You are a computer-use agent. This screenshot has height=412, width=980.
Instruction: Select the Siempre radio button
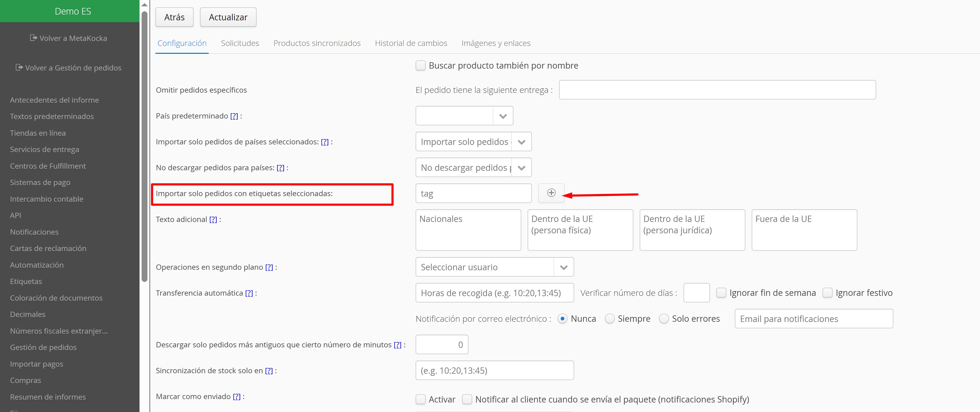pyautogui.click(x=610, y=319)
